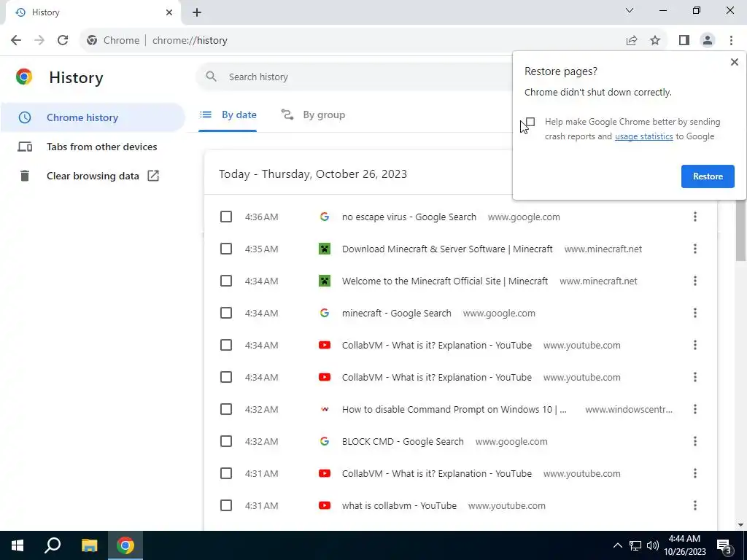Check the Download Minecraft entry checkbox
Image resolution: width=747 pixels, height=560 pixels.
pyautogui.click(x=226, y=249)
